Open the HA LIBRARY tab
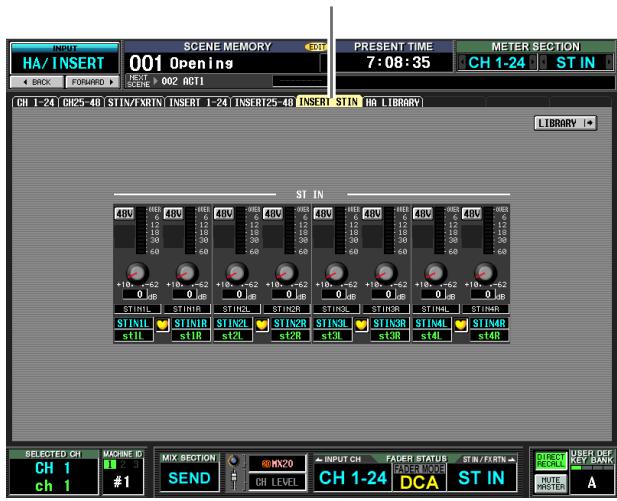617x501 pixels. pos(392,102)
